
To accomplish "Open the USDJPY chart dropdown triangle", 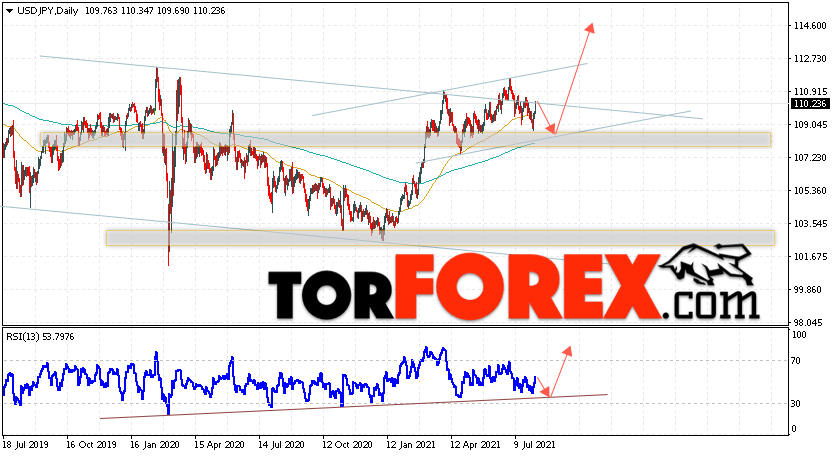I will click(x=9, y=11).
